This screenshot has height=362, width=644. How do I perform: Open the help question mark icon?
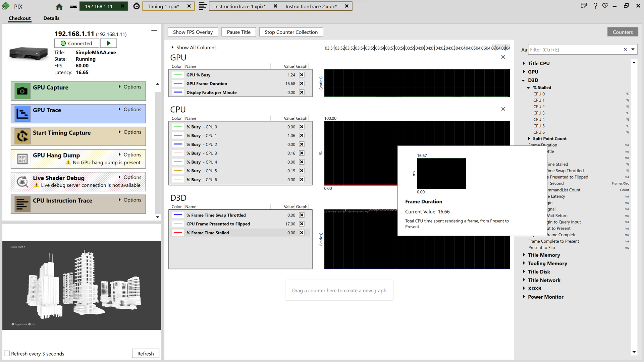(595, 6)
